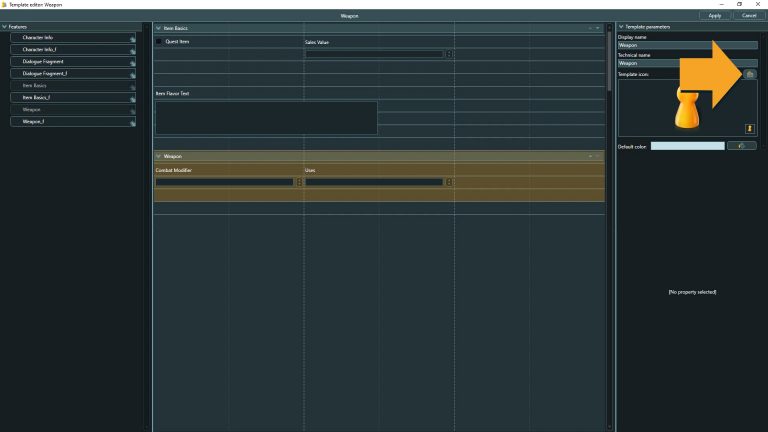Click the Combat Modifier label
Viewport: 768px width, 432px height.
pos(173,170)
